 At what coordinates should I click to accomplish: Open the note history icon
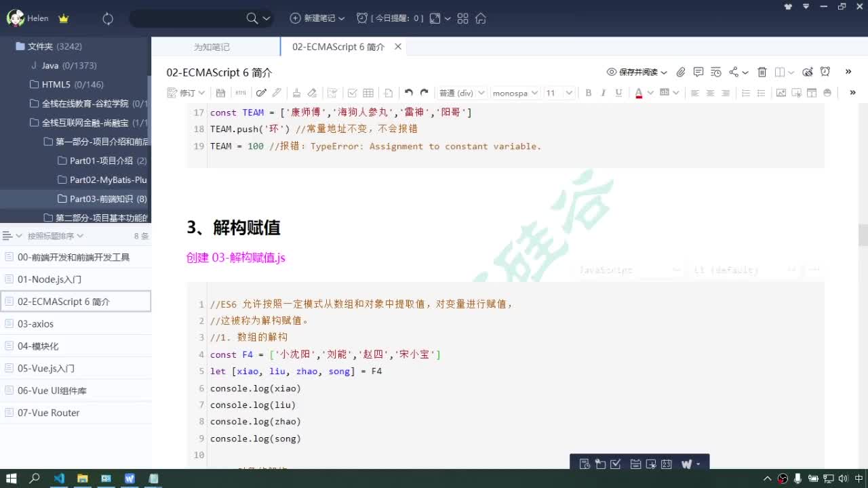click(x=716, y=72)
